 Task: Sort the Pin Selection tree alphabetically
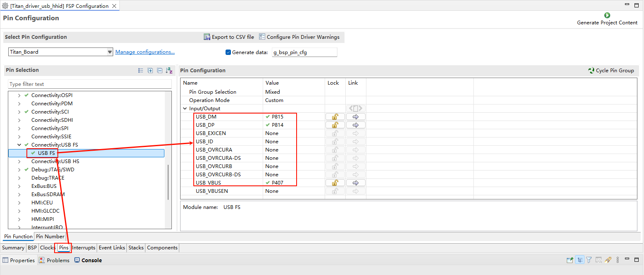(x=169, y=71)
